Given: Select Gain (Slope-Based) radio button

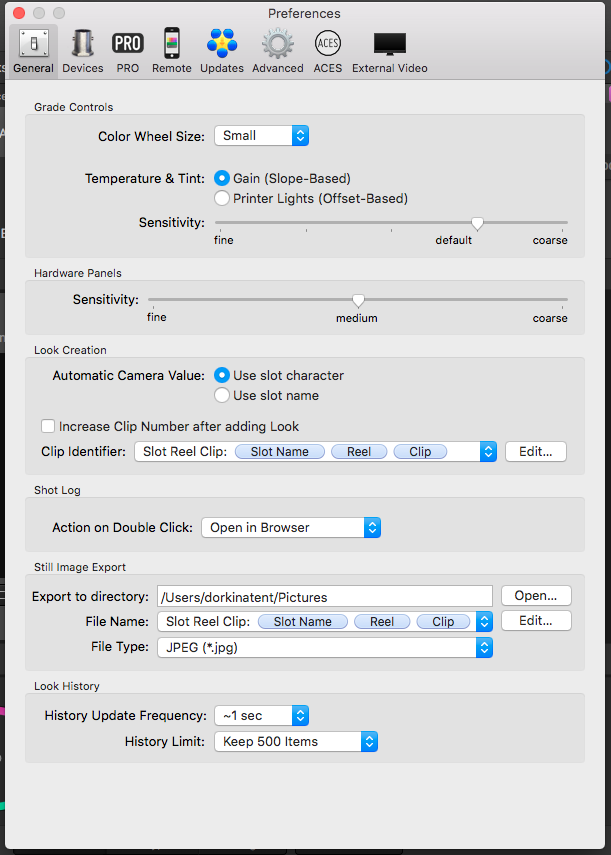Looking at the screenshot, I should (222, 178).
